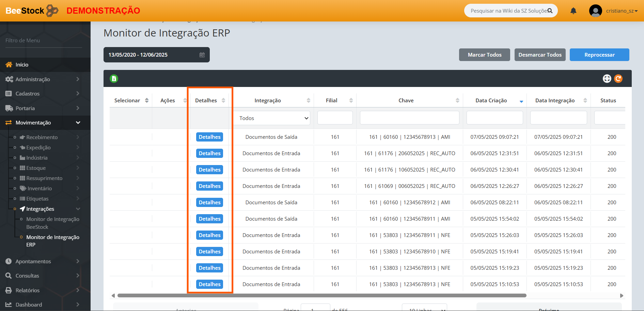The width and height of the screenshot is (644, 311).
Task: Click the Chave column filter input
Action: (x=409, y=118)
